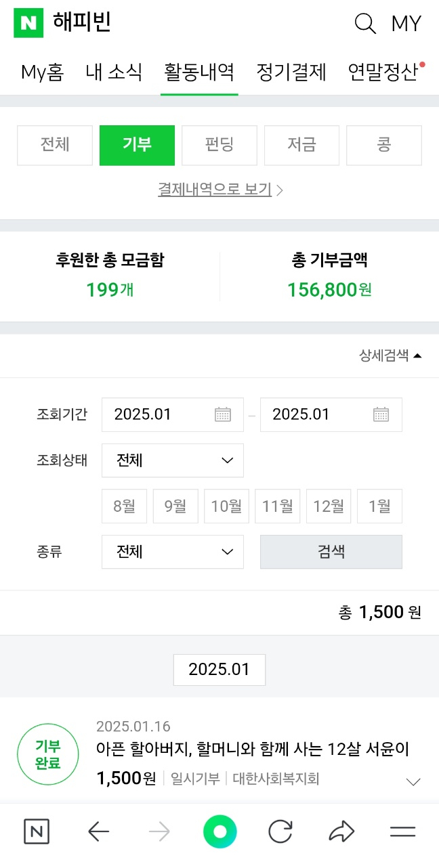Open the hamburger menu icon
Viewport: 439px width, 868px height.
(x=402, y=831)
